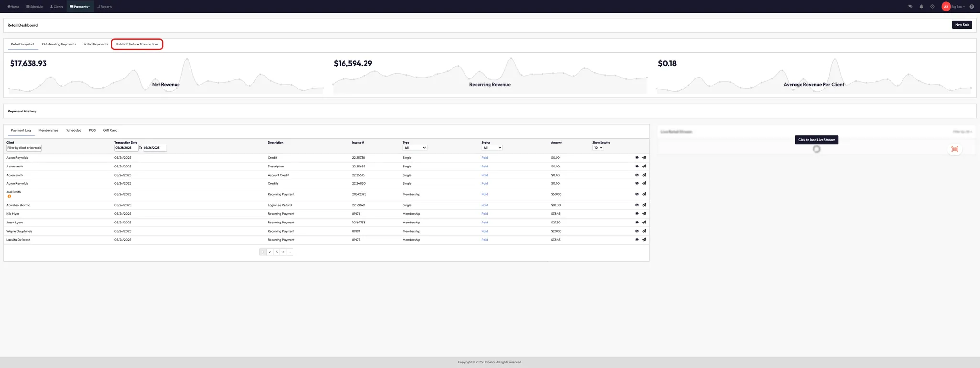View Laquita Deforest payment via eye icon
Viewport: 980px width, 368px height.
click(637, 240)
